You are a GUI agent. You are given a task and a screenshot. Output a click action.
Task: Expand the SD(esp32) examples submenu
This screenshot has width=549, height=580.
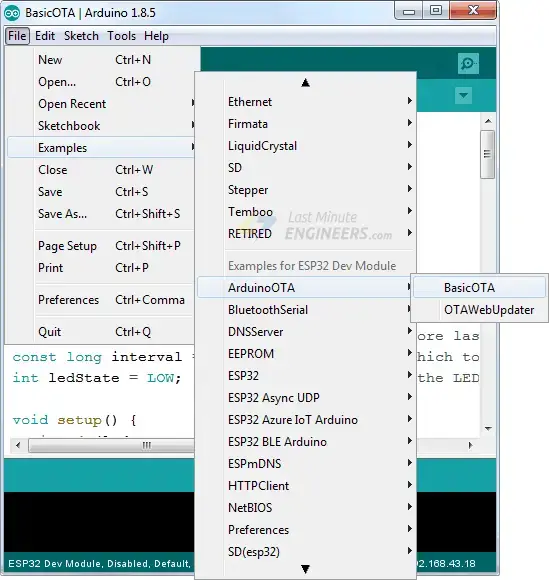[x=306, y=552]
